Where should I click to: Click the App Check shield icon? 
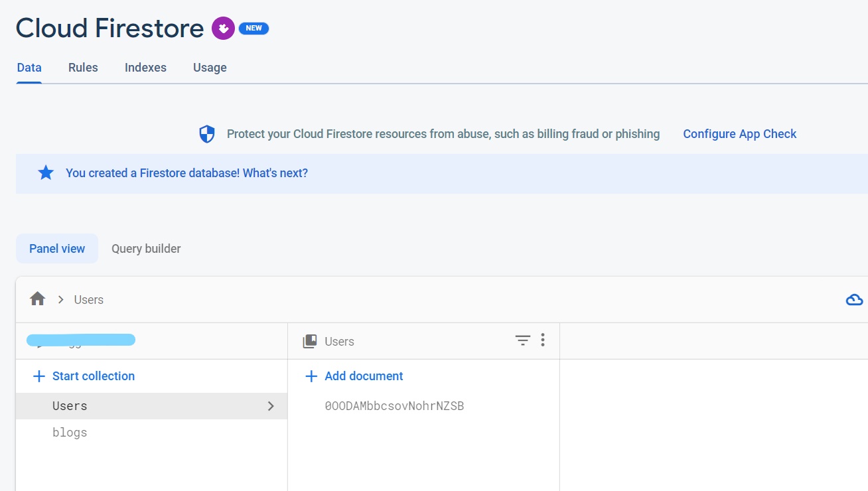click(207, 134)
